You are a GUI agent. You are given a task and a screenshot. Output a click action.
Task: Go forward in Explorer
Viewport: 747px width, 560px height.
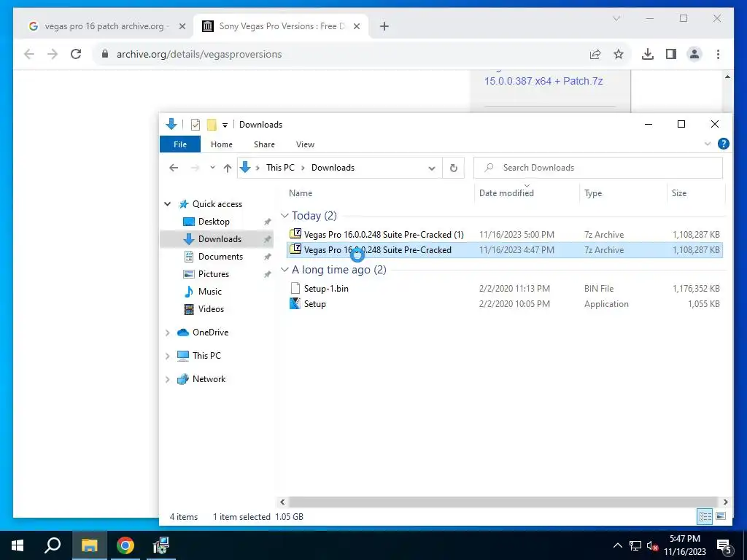click(x=195, y=168)
